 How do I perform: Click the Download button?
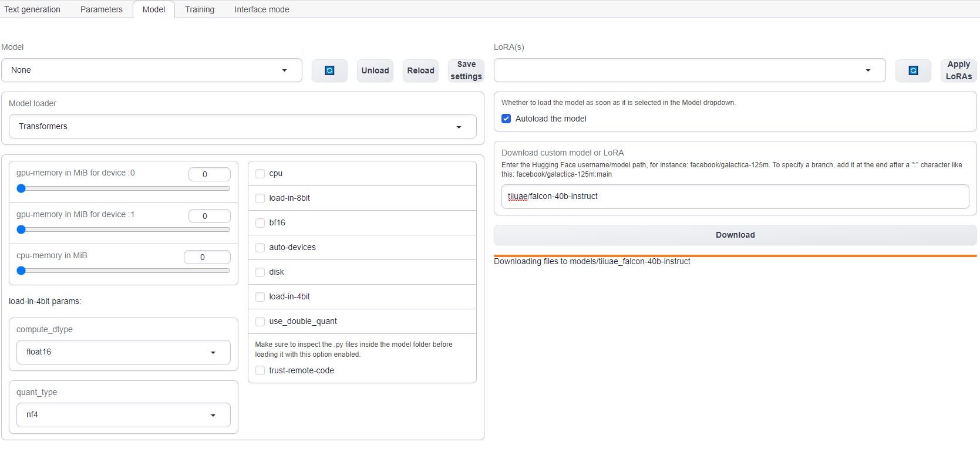735,235
